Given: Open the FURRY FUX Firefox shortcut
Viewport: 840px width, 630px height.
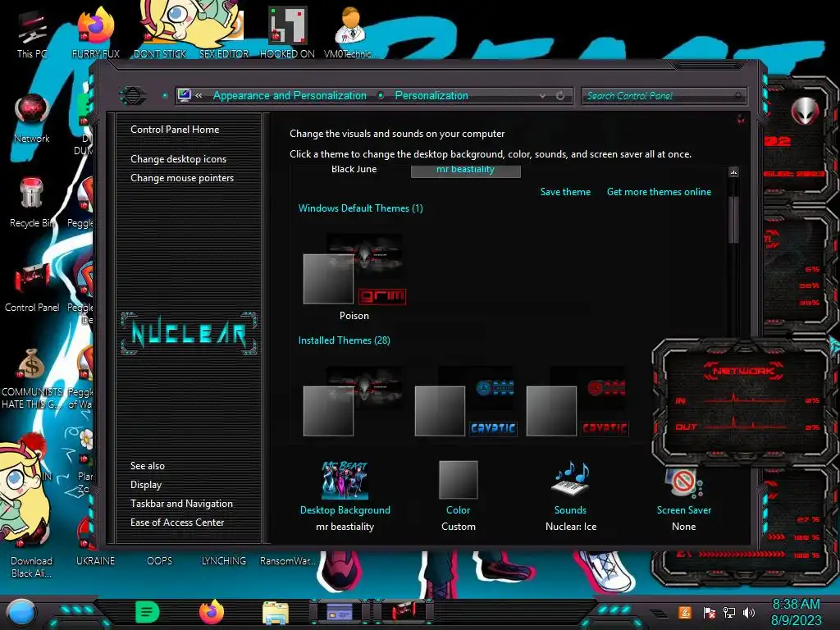Looking at the screenshot, I should pyautogui.click(x=95, y=33).
